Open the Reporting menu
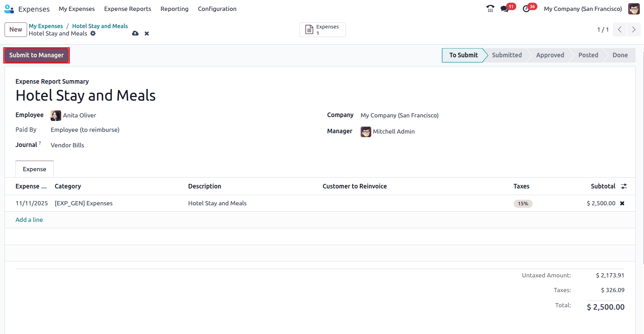This screenshot has width=644, height=334. [174, 9]
